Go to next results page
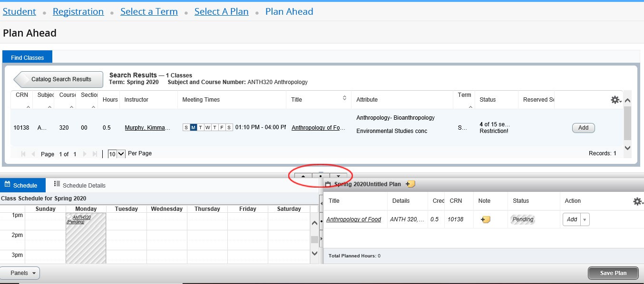Image resolution: width=644 pixels, height=284 pixels. 85,154
